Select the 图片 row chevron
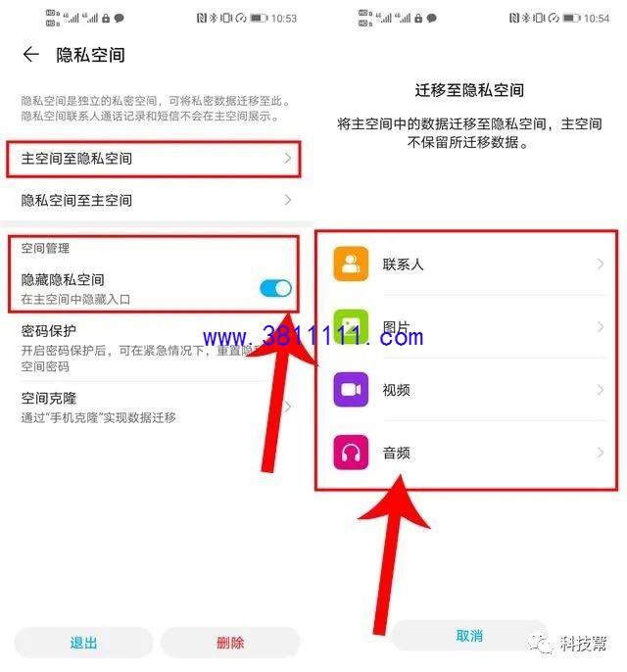 (601, 327)
